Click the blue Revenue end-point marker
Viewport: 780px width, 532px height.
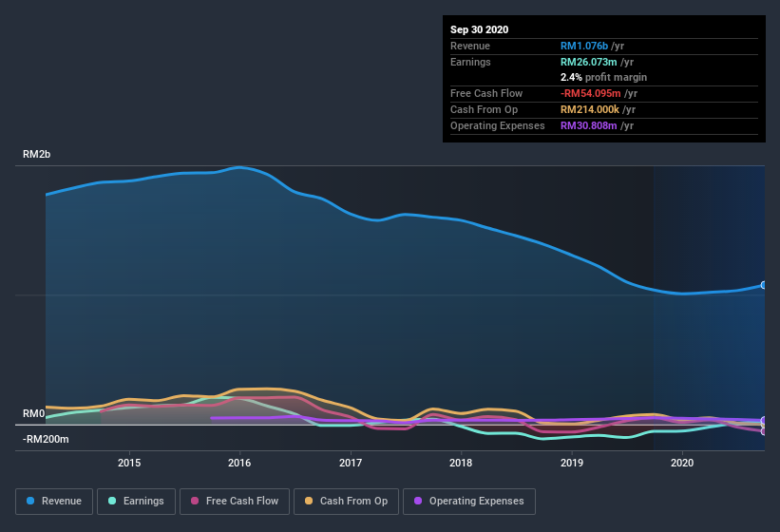pos(764,285)
